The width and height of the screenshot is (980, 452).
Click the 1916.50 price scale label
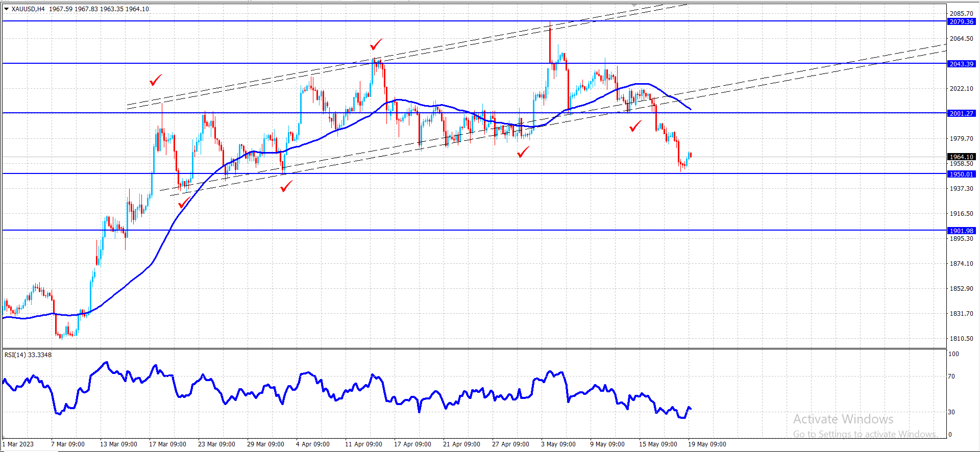coord(961,214)
